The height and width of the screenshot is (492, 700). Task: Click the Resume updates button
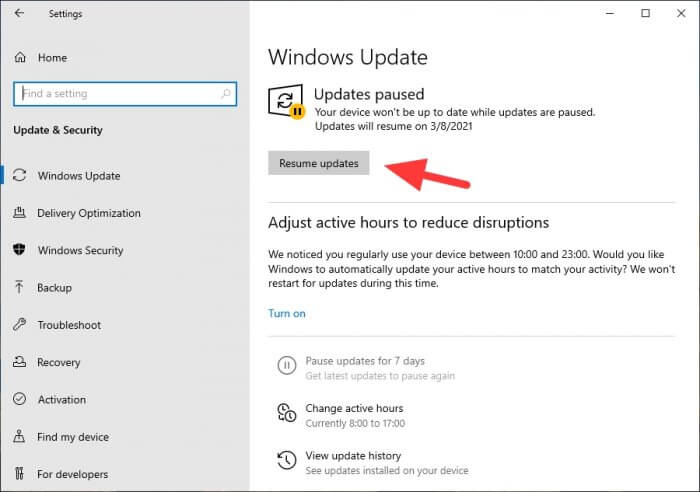click(x=319, y=163)
